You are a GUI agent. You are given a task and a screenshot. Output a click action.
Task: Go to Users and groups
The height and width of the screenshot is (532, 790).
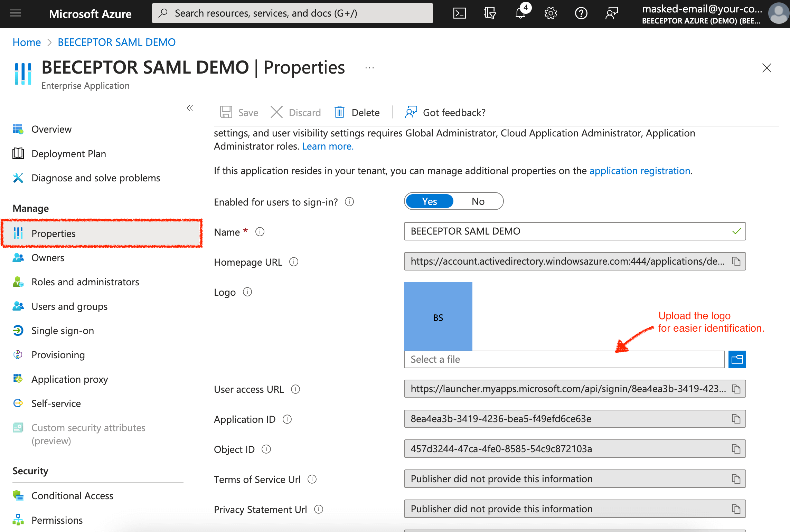69,306
